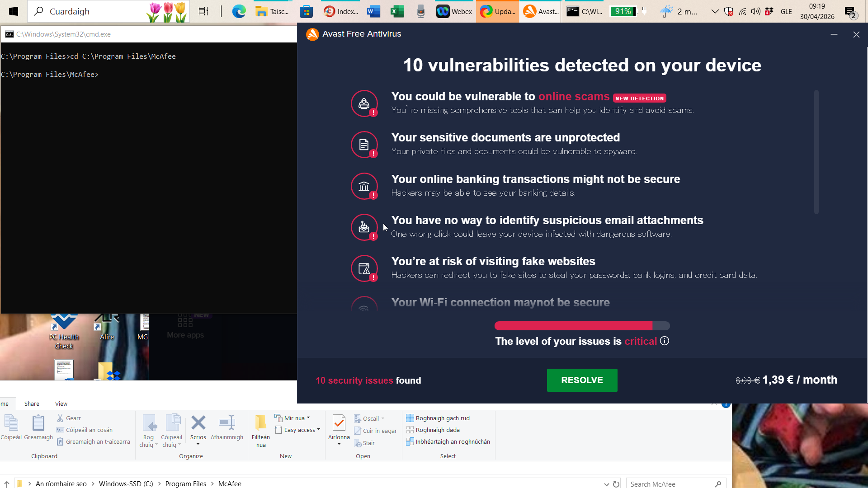Click inside the cmd.exe console window
The height and width of the screenshot is (488, 868).
coord(149,178)
